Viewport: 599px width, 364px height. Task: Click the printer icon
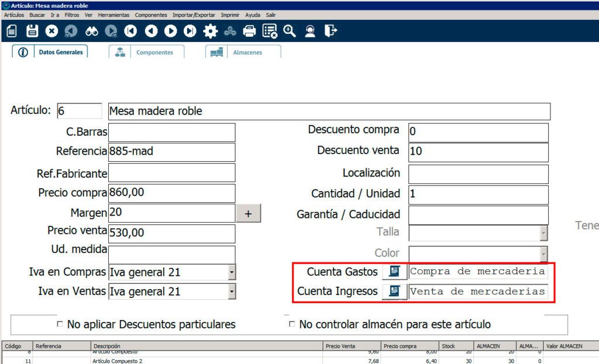(x=250, y=31)
